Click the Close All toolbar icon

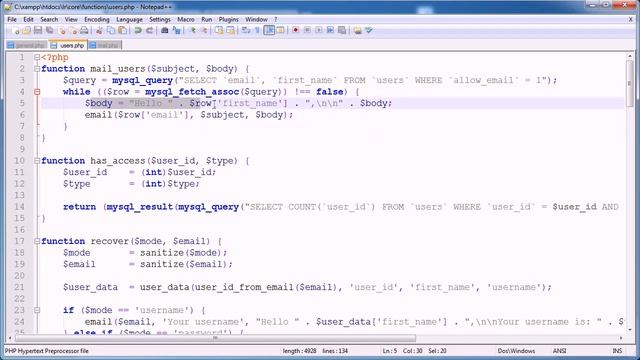tap(73, 31)
